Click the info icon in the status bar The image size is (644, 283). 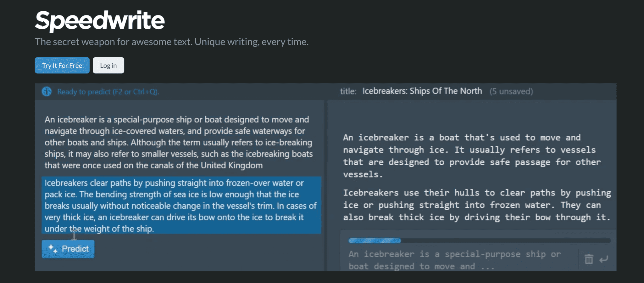(x=46, y=92)
